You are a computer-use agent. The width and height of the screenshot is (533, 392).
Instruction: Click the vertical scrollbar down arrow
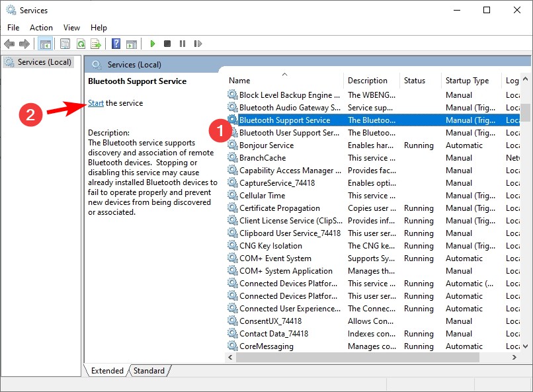coord(525,346)
